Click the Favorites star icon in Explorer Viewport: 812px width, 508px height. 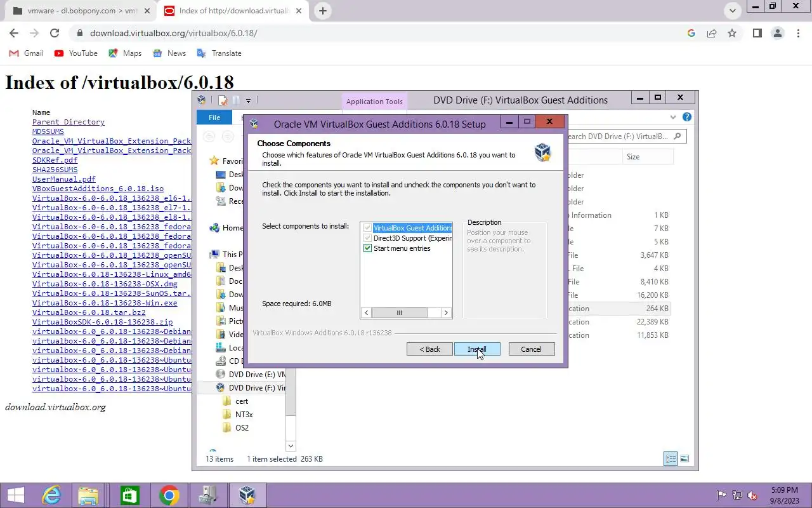click(214, 161)
